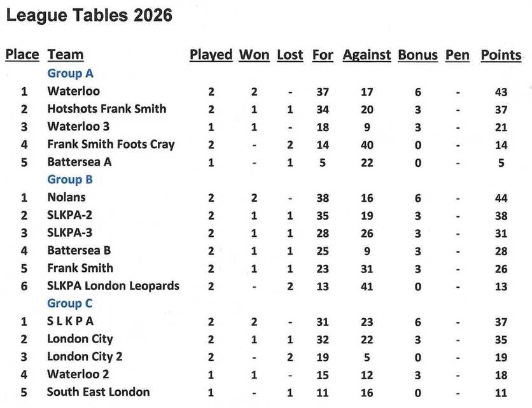
Task: Open the Group A heading
Action: coord(70,73)
